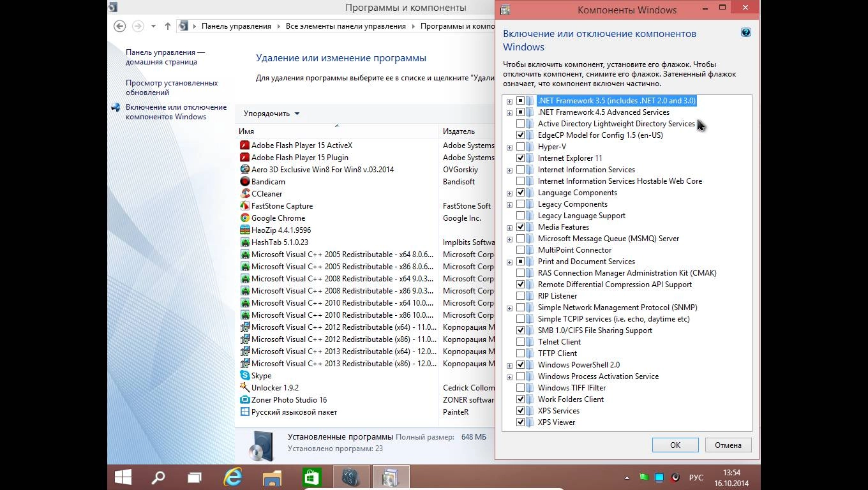The height and width of the screenshot is (490, 868).
Task: Open Включение или отключение компонентов Windows link
Action: click(176, 112)
